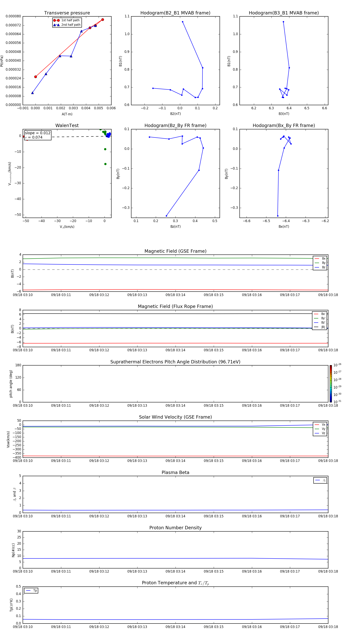Click the beta_p legend in Plasma Beta plot
Screen dimensions: 351x644
pos(320,480)
